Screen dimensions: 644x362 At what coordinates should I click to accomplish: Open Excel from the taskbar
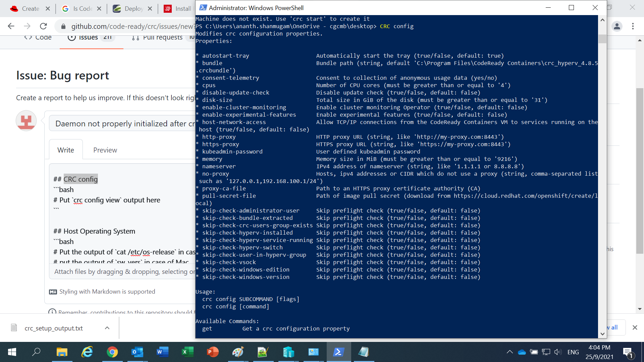point(187,352)
